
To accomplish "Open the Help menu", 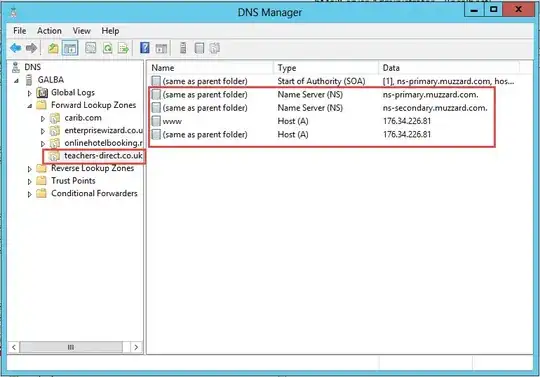I will pos(110,31).
